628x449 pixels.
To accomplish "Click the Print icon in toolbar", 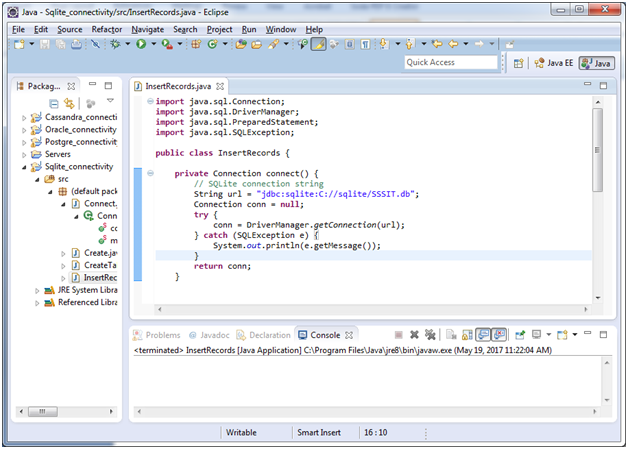I will (x=76, y=44).
